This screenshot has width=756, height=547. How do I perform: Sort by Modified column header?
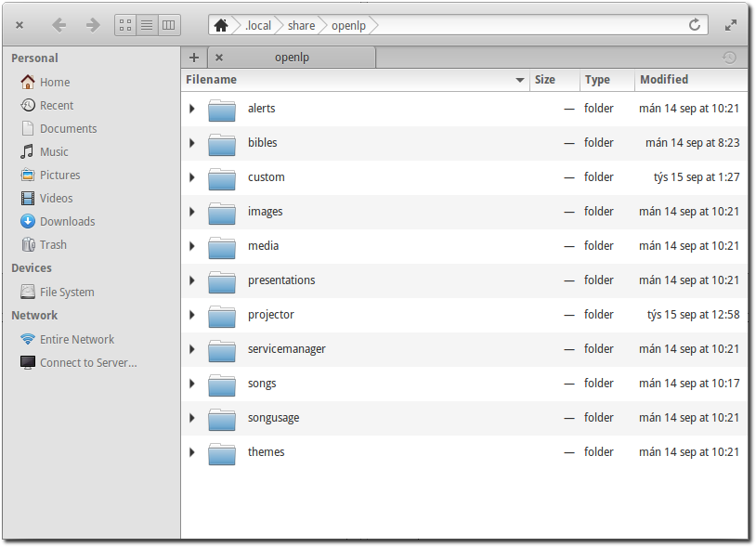[x=691, y=80]
